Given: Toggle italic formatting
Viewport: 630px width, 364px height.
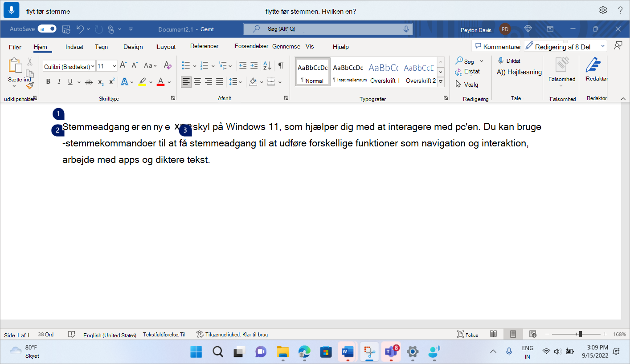Looking at the screenshot, I should [59, 82].
